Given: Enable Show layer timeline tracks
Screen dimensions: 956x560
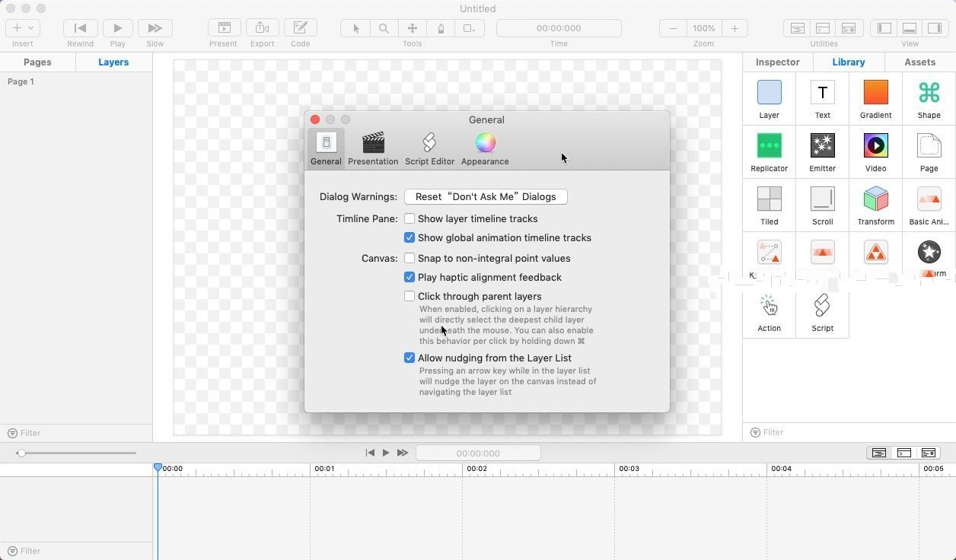Looking at the screenshot, I should pyautogui.click(x=409, y=218).
